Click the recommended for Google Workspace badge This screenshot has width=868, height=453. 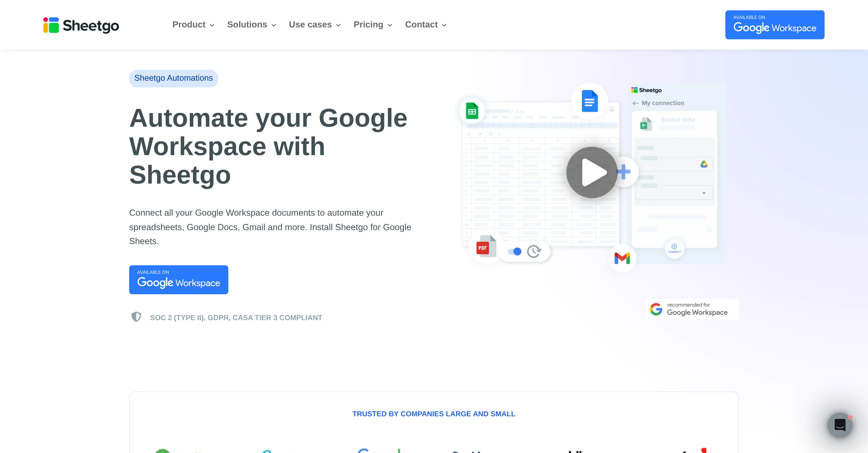(x=692, y=309)
